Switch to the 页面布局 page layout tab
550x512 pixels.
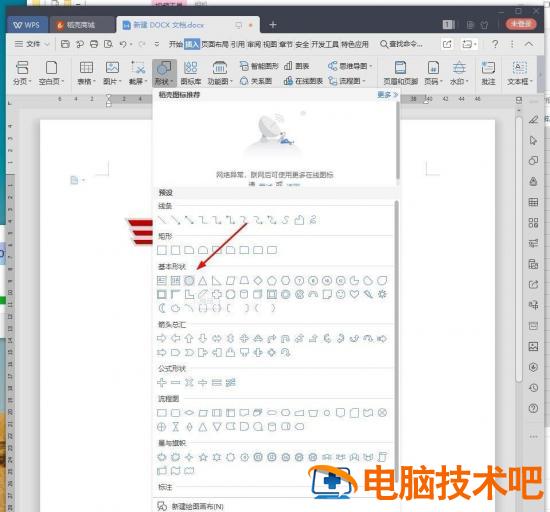(x=215, y=44)
